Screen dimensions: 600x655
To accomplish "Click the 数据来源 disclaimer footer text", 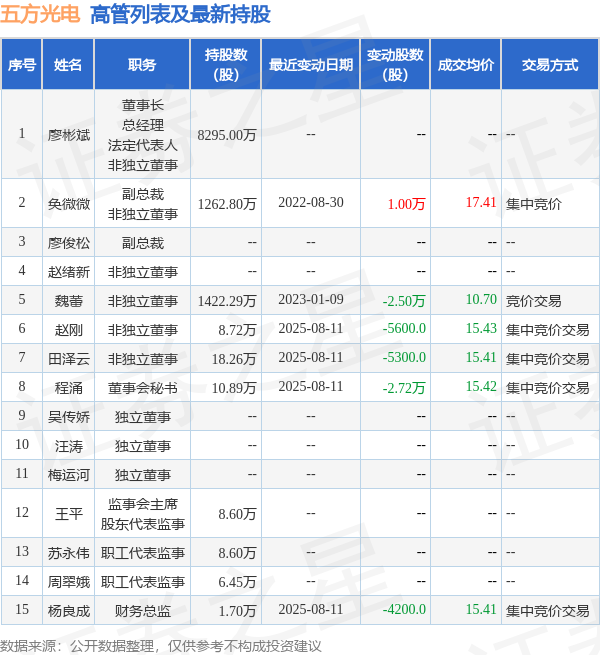I will (x=160, y=646).
